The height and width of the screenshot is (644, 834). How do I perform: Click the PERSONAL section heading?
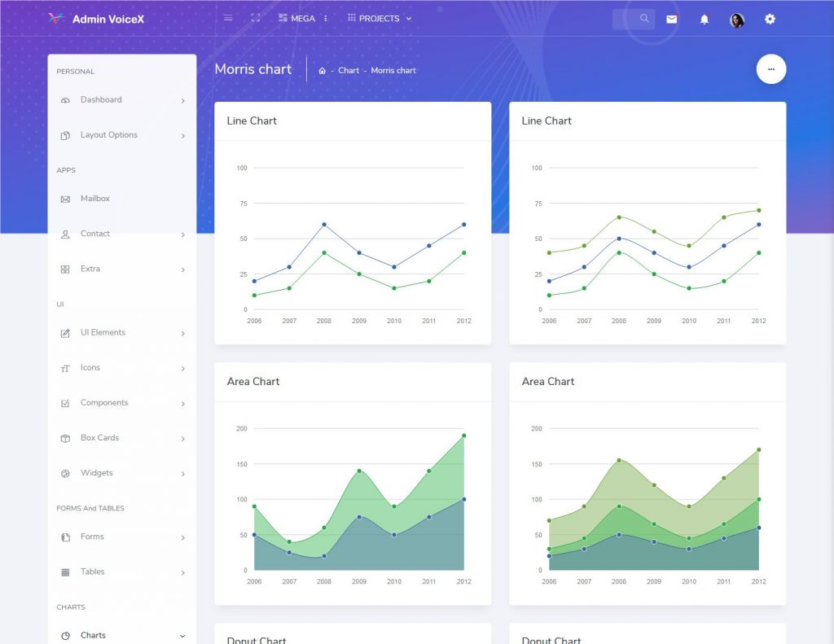[x=75, y=72]
